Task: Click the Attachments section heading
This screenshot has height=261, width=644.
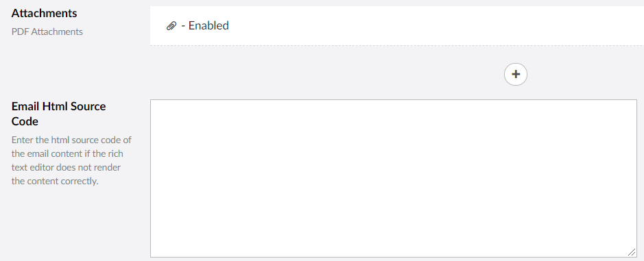Action: click(x=44, y=13)
